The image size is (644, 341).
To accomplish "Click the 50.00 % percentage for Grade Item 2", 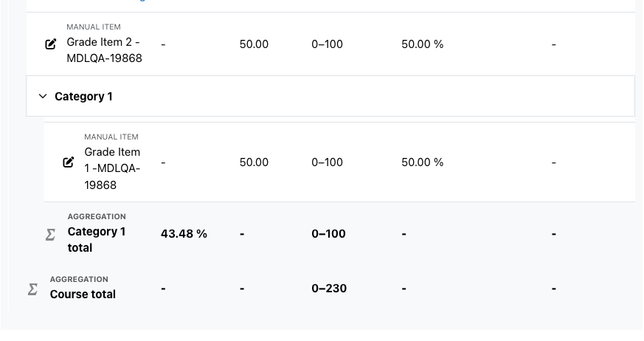I will (x=422, y=44).
